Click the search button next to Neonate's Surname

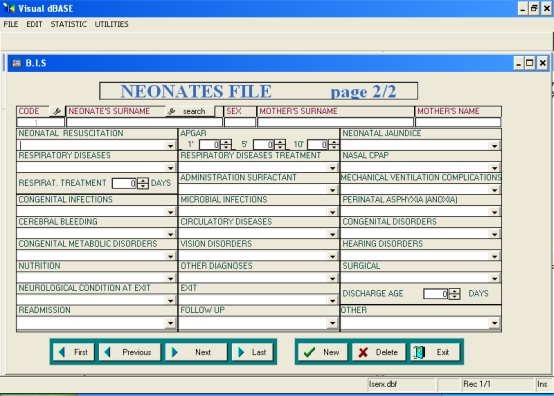click(190, 111)
